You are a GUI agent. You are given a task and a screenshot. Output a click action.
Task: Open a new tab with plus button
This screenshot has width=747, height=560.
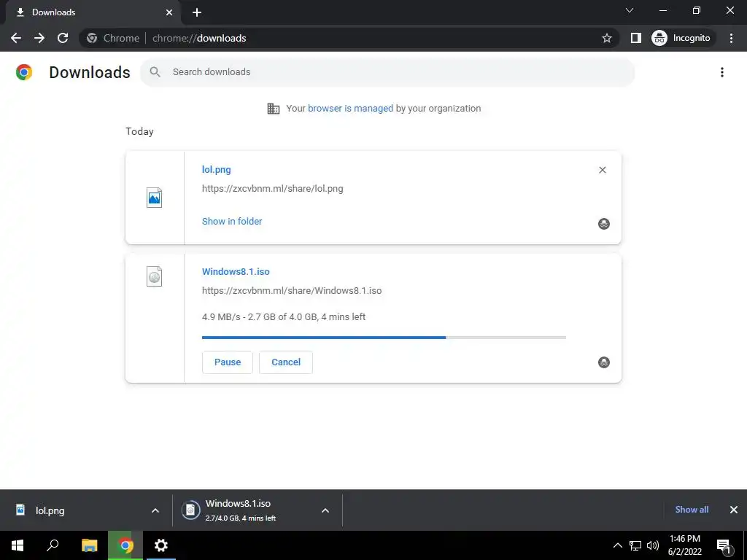pyautogui.click(x=197, y=12)
